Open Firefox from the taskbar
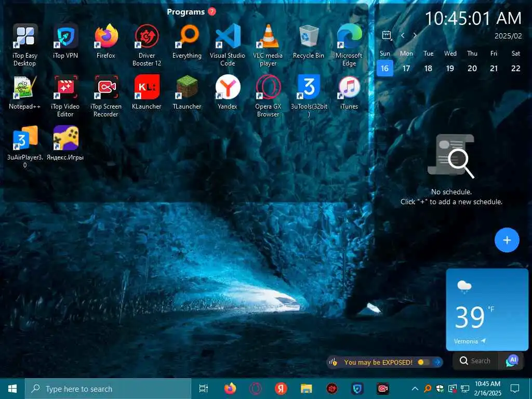This screenshot has height=399, width=532. 230,389
